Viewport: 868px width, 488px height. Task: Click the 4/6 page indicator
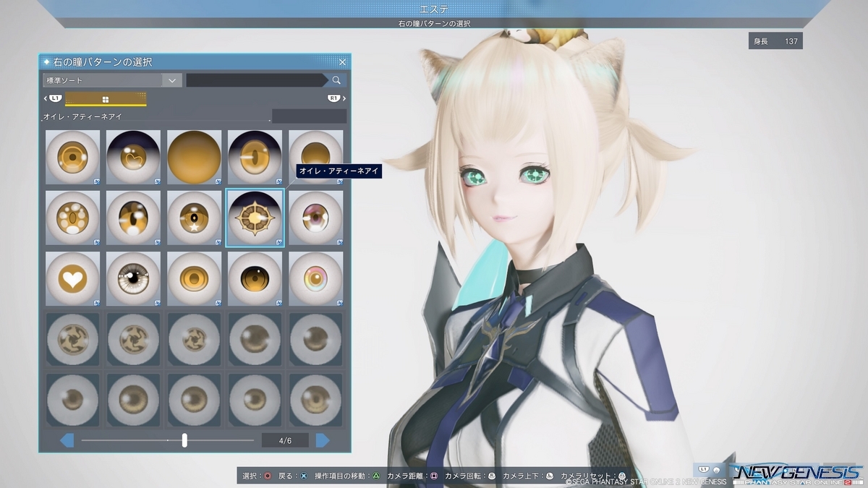coord(286,440)
